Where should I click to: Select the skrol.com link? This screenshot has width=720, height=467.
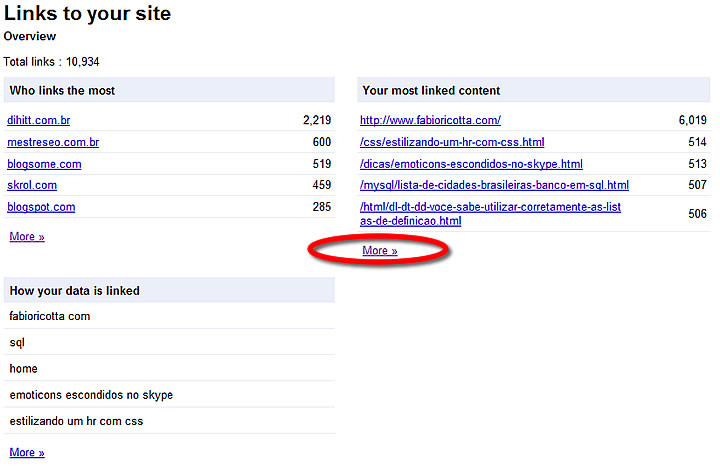pos(32,185)
